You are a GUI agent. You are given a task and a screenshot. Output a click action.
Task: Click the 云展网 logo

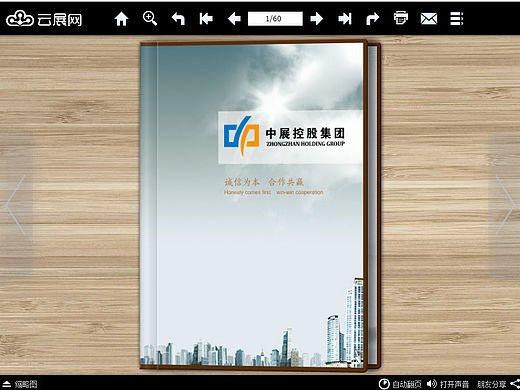pyautogui.click(x=44, y=19)
